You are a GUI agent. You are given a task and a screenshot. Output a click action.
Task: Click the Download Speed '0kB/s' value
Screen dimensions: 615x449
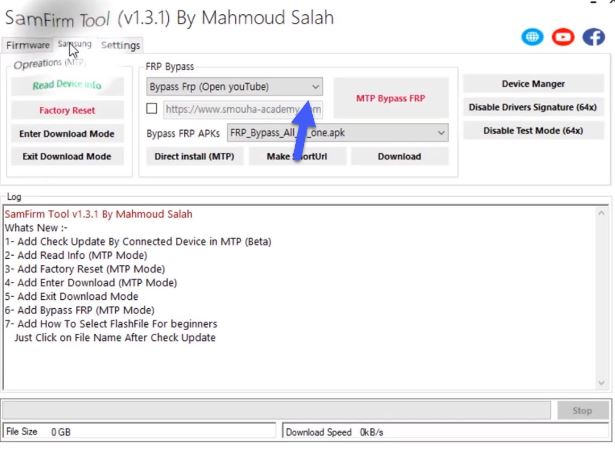[371, 432]
